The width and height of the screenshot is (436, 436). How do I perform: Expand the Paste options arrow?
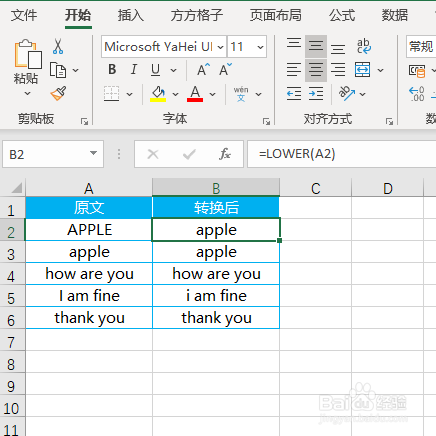[27, 94]
